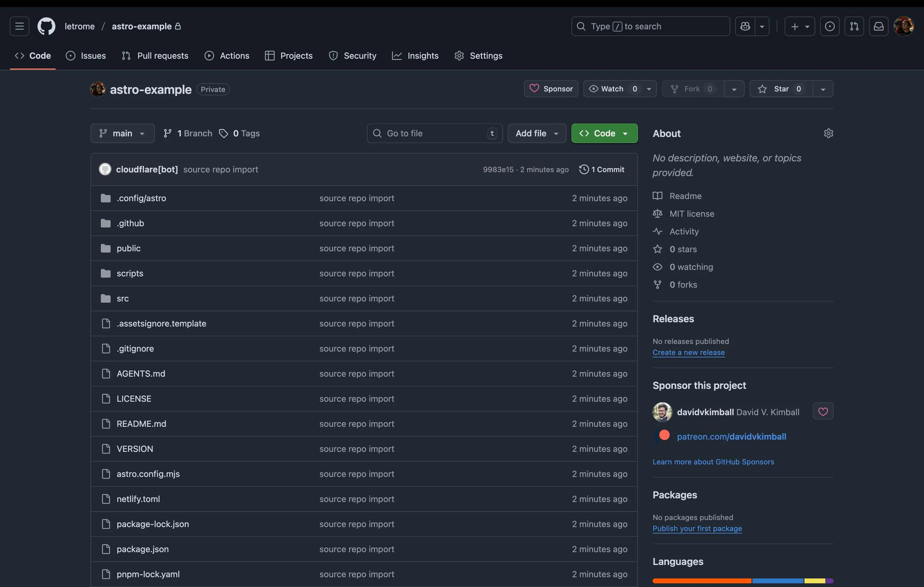Viewport: 924px width, 587px height.
Task: Click the Sponsor heart button
Action: tap(551, 89)
